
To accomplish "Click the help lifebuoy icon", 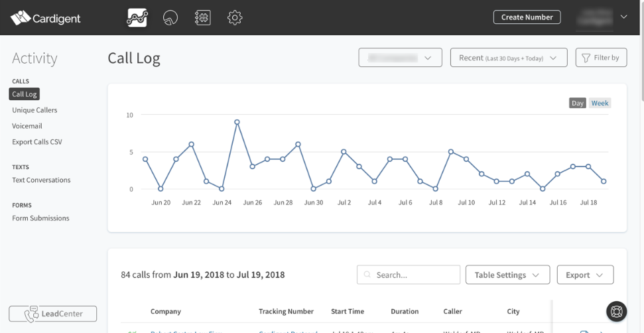I will (x=616, y=311).
